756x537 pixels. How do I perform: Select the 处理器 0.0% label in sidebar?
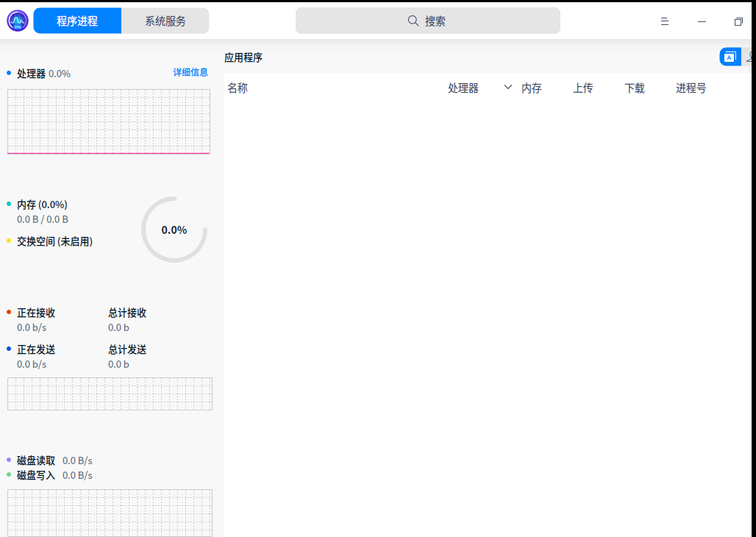[43, 74]
